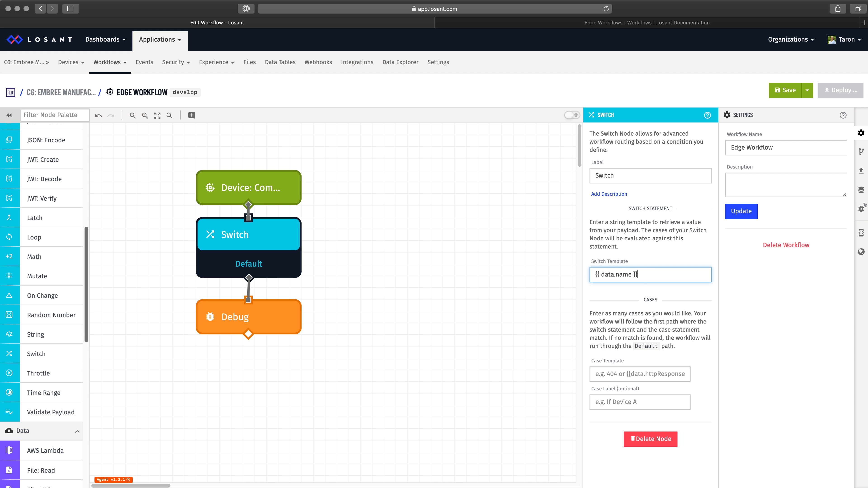Open the Security submenu
The image size is (868, 488).
click(176, 62)
